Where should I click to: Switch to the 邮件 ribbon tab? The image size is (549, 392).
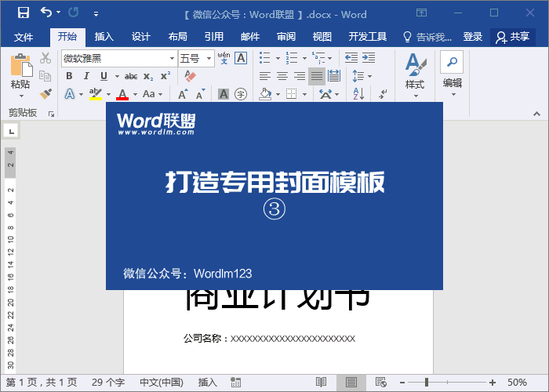coord(250,36)
